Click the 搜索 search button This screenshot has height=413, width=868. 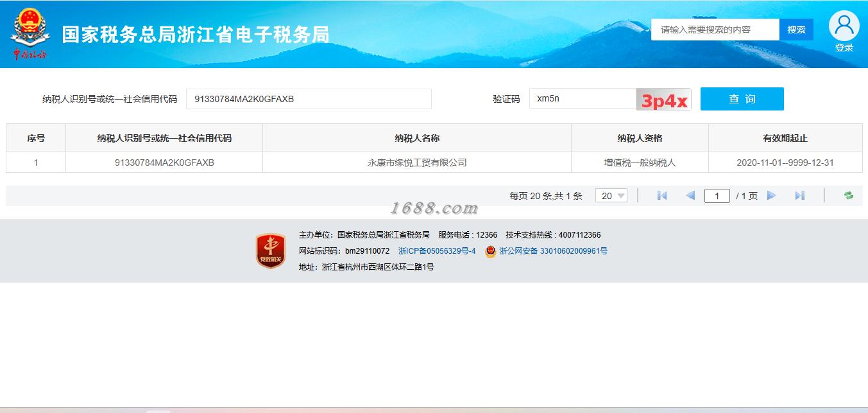796,30
